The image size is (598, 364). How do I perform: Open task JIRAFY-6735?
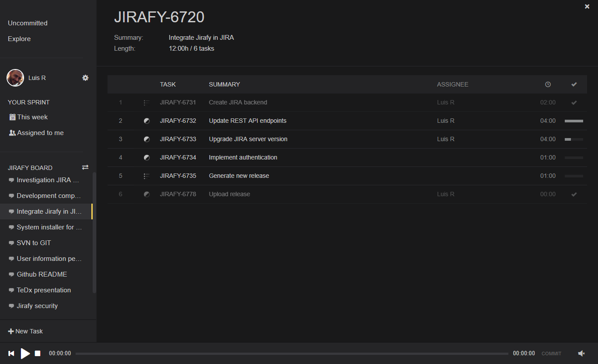tap(178, 176)
